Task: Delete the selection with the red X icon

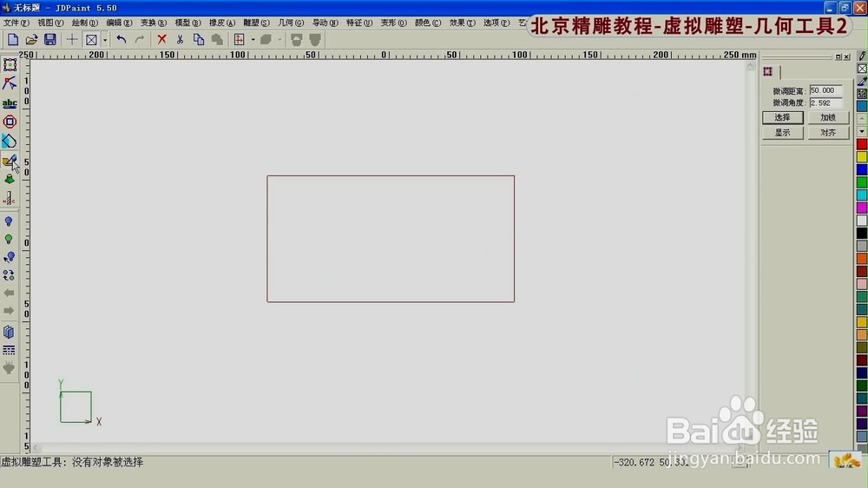Action: (x=161, y=39)
